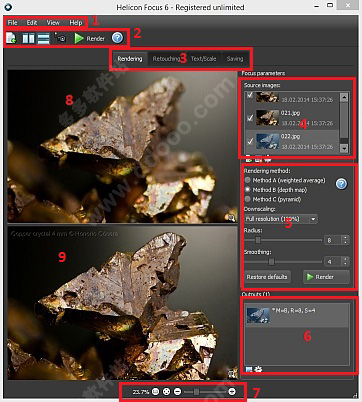Click the help icon beside rendering methods
Viewport: 362px width, 402px height.
(x=341, y=184)
